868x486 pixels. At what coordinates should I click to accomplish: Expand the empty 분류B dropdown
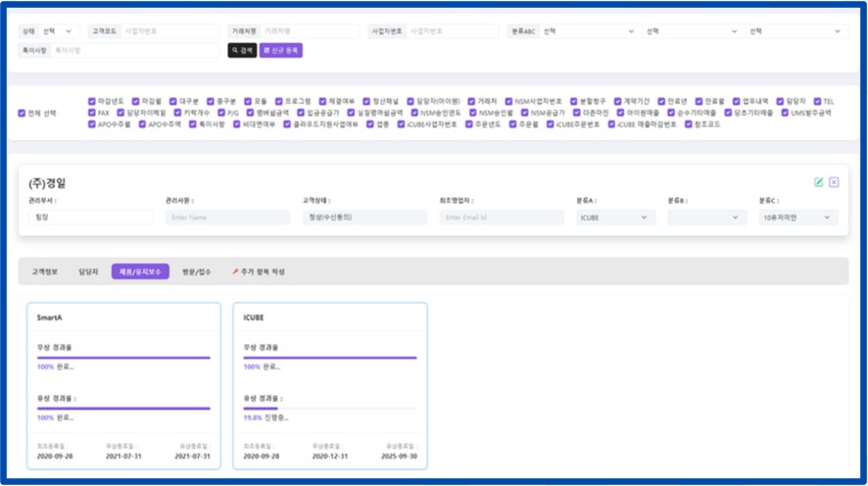[x=706, y=218]
